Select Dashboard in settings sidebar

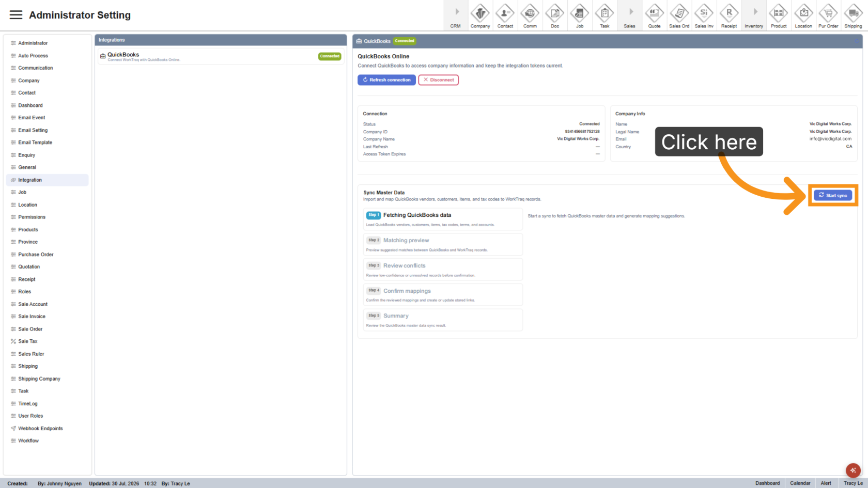(47, 105)
